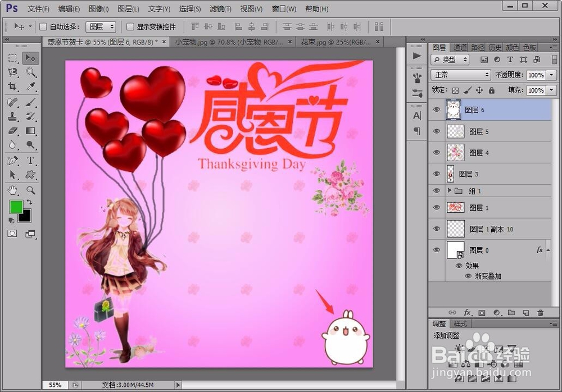Select the History Brush tool
This screenshot has height=392, width=562.
point(30,116)
